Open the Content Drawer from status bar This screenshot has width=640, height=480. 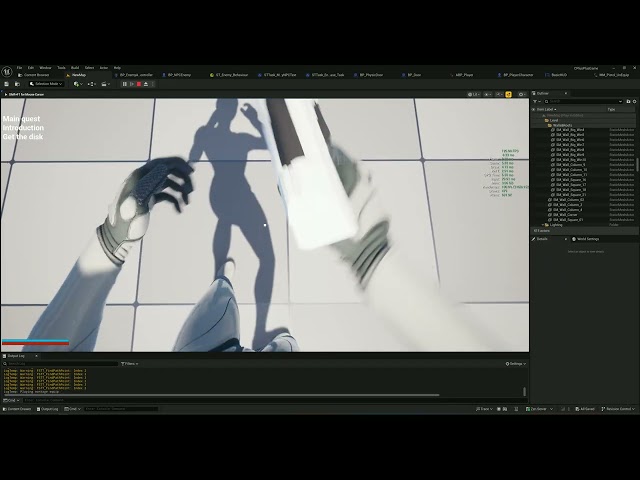click(x=17, y=409)
